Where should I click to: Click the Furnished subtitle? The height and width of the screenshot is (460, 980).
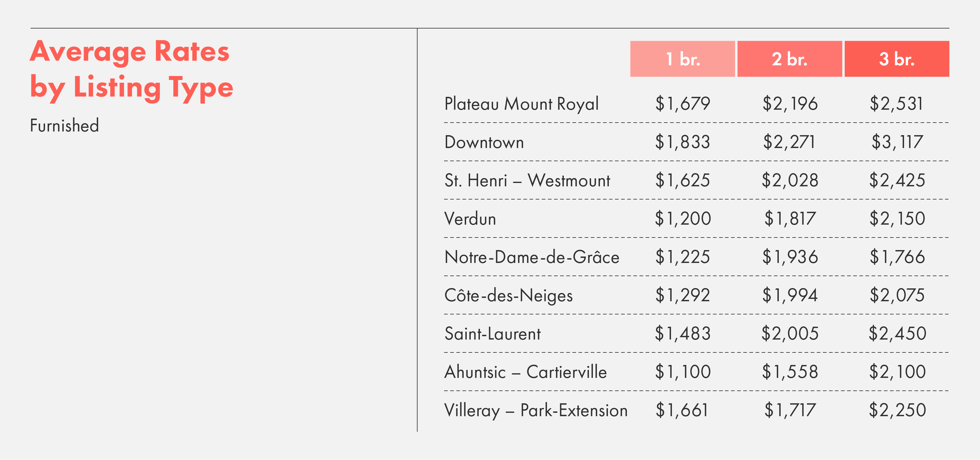pyautogui.click(x=65, y=126)
